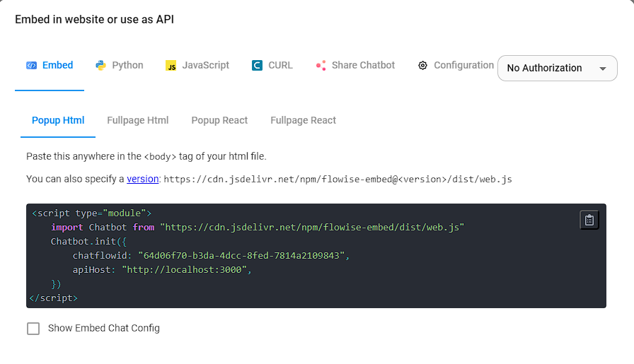The width and height of the screenshot is (634, 364).
Task: Click the 'Paste this anywhere' instruction text
Action: [x=146, y=156]
